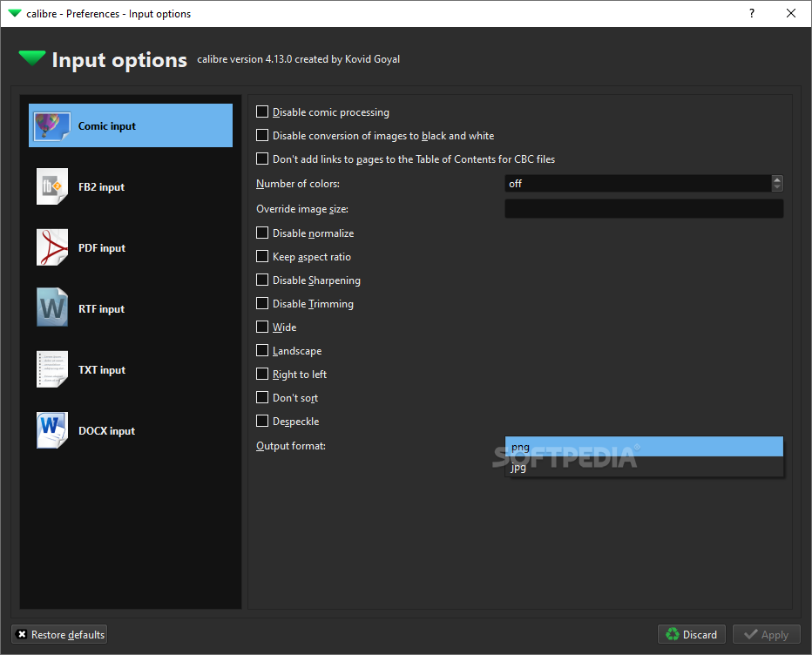Enable Right to left option
The height and width of the screenshot is (655, 812).
(x=262, y=374)
